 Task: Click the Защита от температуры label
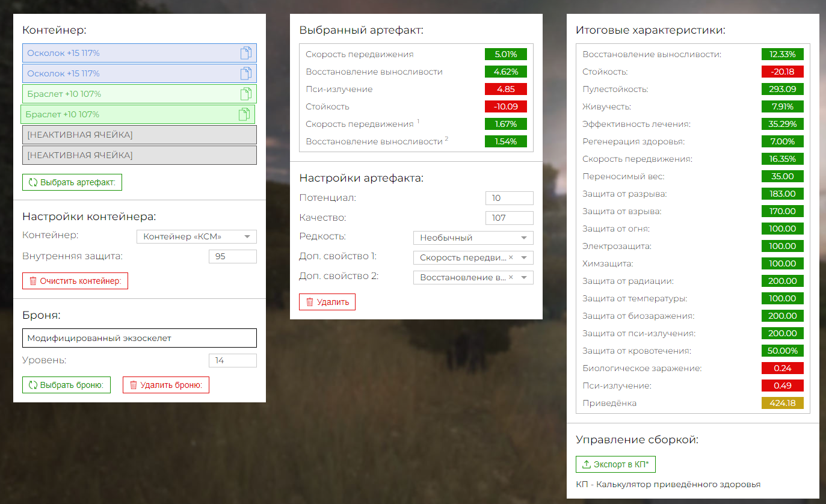[x=635, y=298]
